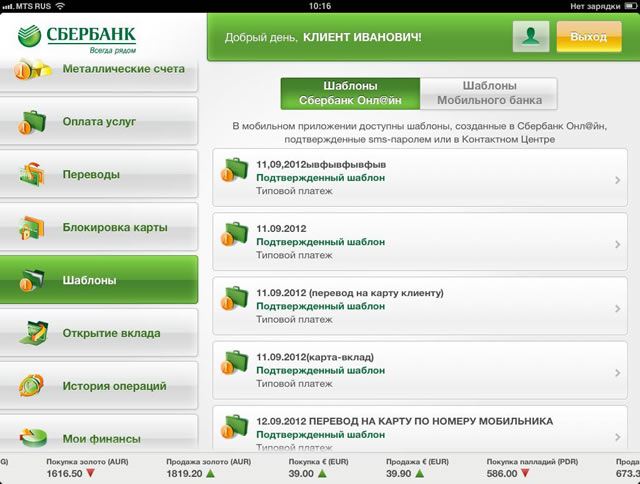Click the red down arrow beside 586.00
The height and width of the screenshot is (484, 640).
tap(525, 474)
